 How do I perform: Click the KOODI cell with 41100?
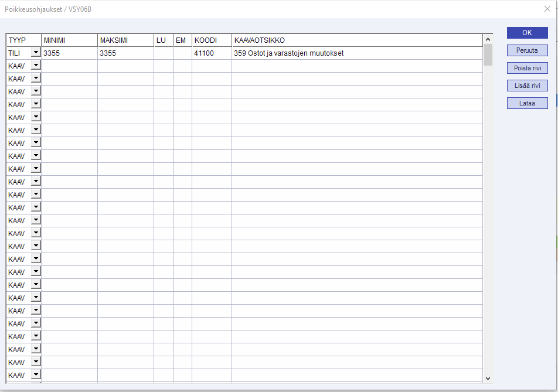coord(212,53)
